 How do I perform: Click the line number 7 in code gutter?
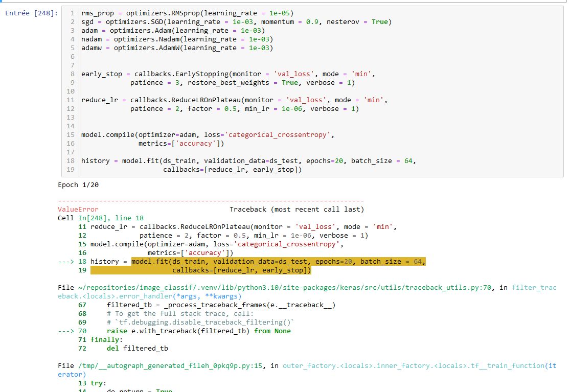click(x=72, y=65)
